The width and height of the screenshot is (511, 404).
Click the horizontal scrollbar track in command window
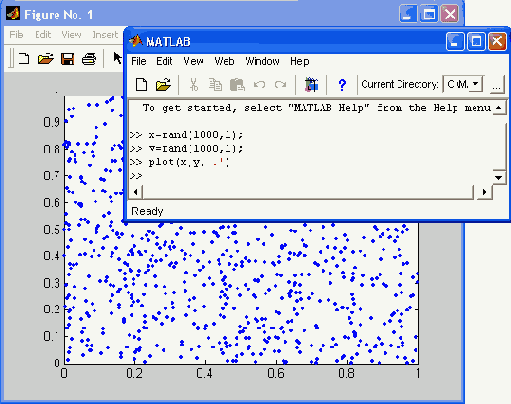(x=308, y=192)
